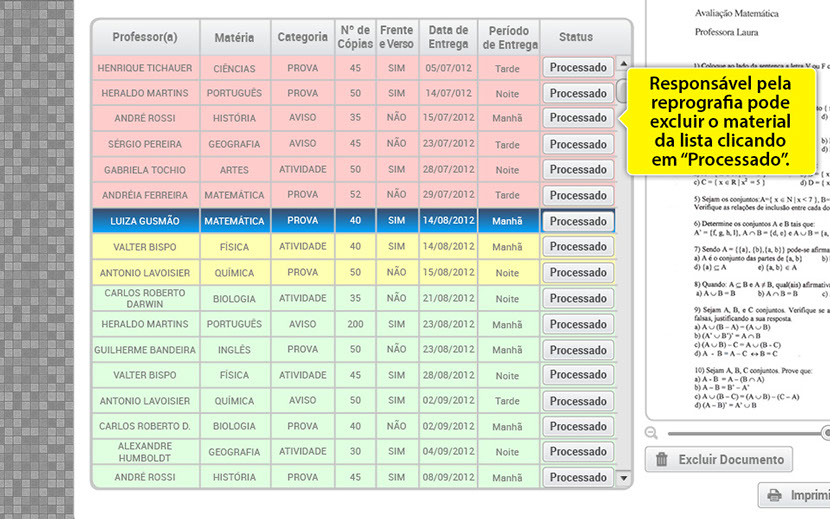
Task: Click the zoom-out magnifier icon
Action: pyautogui.click(x=652, y=432)
